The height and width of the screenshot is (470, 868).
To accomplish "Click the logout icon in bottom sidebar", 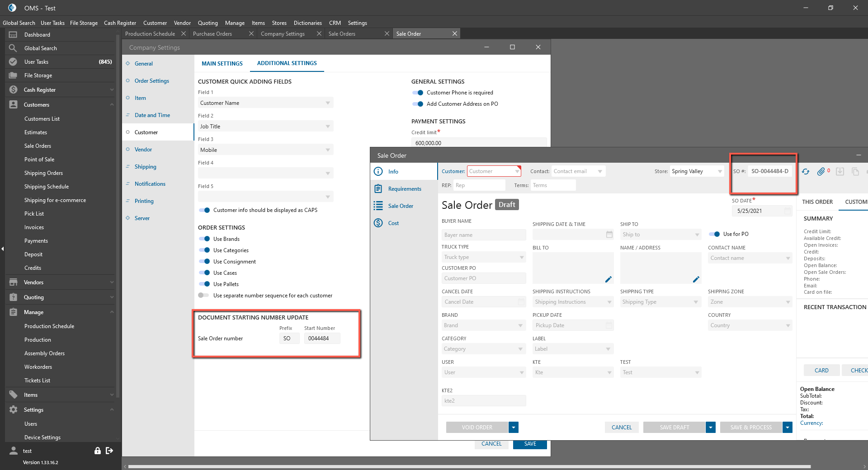I will (109, 451).
